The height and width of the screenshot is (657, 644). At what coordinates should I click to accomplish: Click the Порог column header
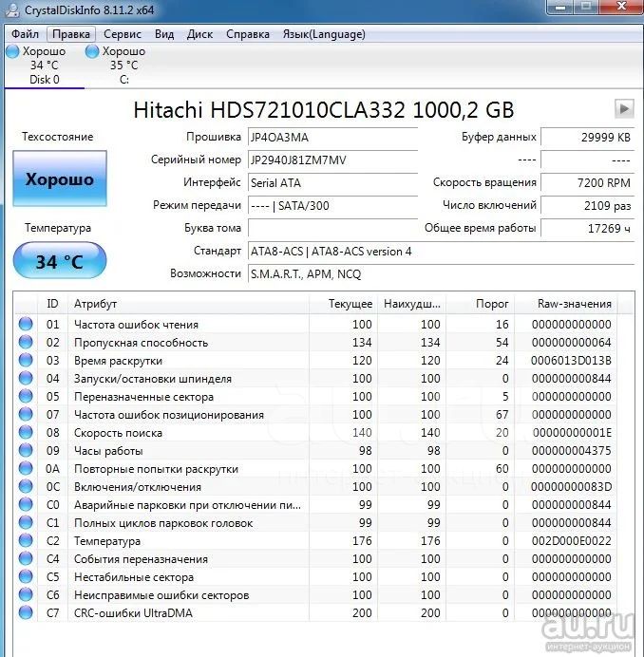point(480,304)
